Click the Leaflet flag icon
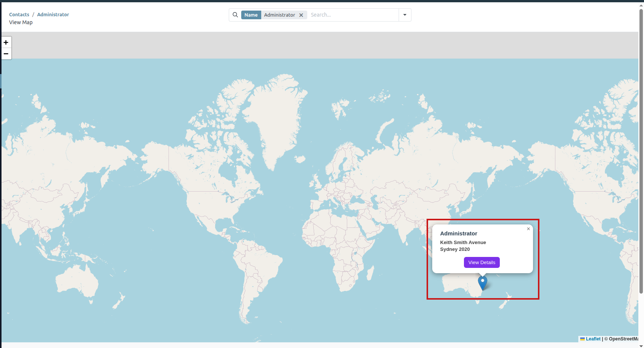Image resolution: width=644 pixels, height=348 pixels. point(582,339)
